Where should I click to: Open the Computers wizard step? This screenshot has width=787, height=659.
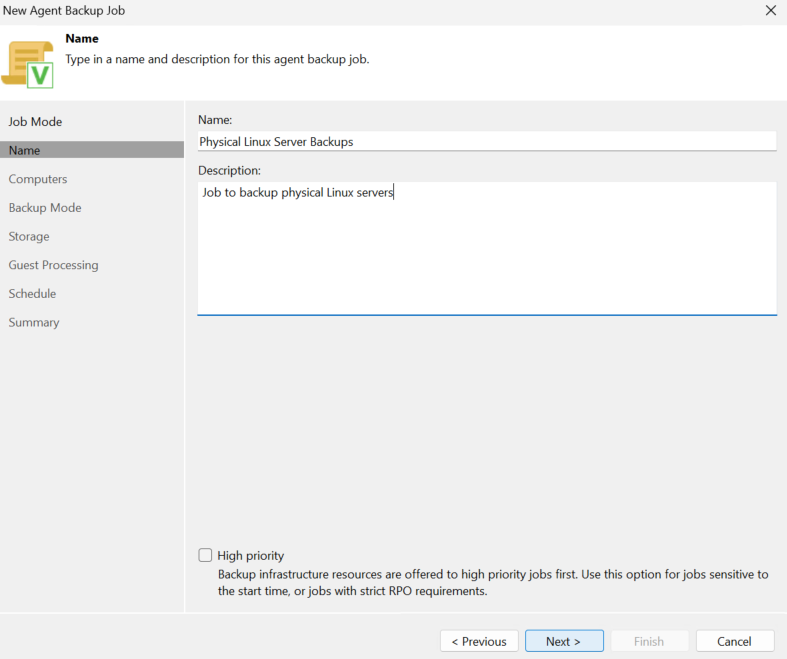pos(38,179)
